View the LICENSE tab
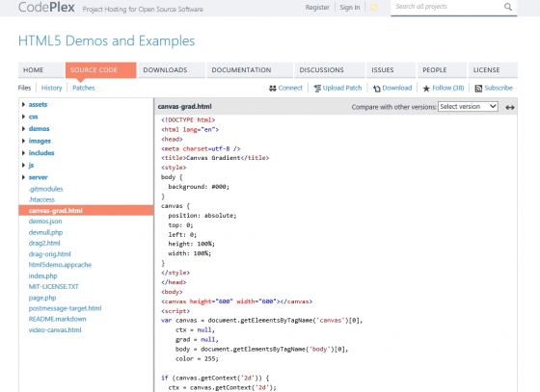Image resolution: width=540 pixels, height=392 pixels. [493, 70]
